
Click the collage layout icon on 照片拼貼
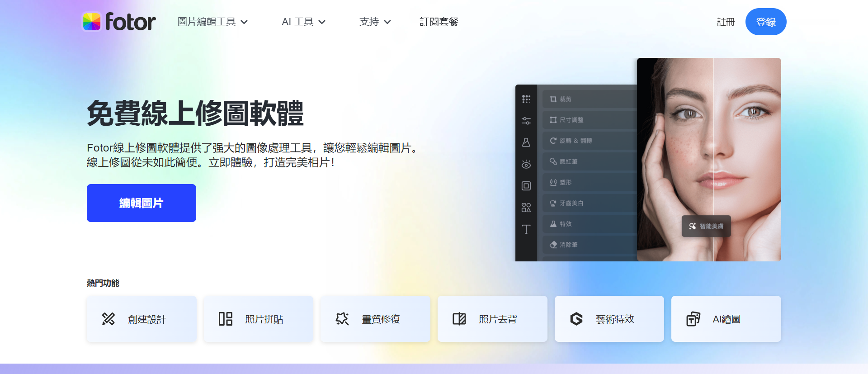(226, 319)
